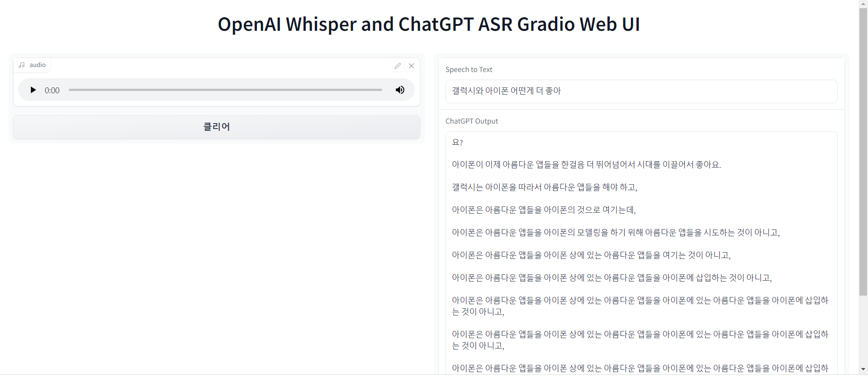This screenshot has height=378, width=868.
Task: Click the pencil edit icon on audio panel
Action: [398, 66]
